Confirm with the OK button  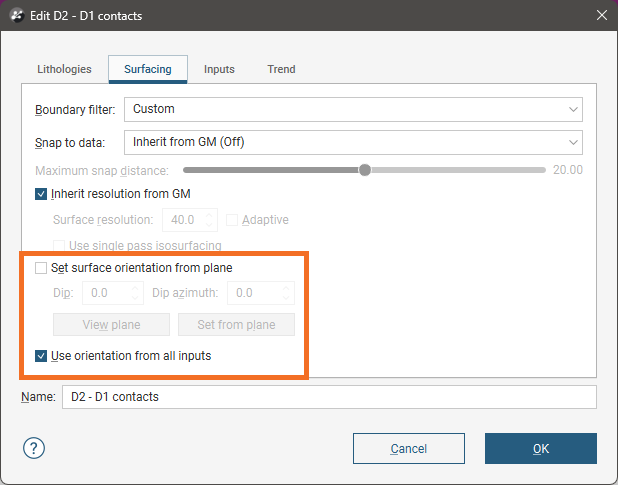point(540,448)
